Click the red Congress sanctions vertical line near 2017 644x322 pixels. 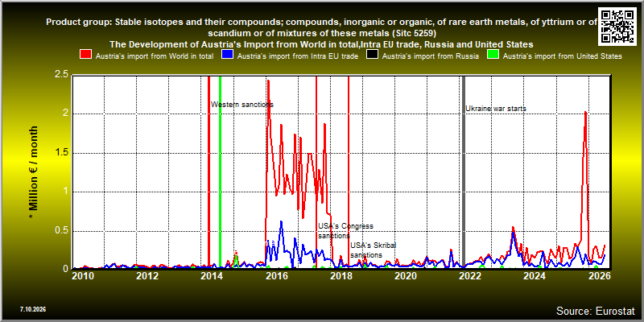[316, 172]
